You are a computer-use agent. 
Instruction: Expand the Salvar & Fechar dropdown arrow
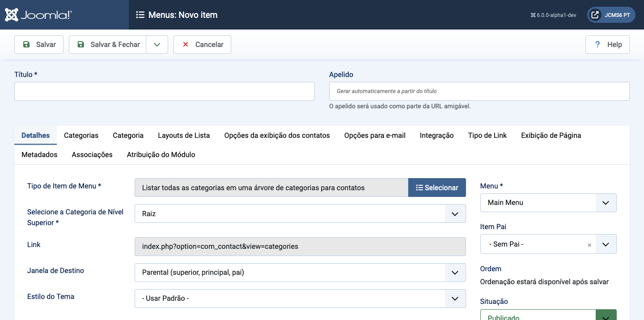157,45
